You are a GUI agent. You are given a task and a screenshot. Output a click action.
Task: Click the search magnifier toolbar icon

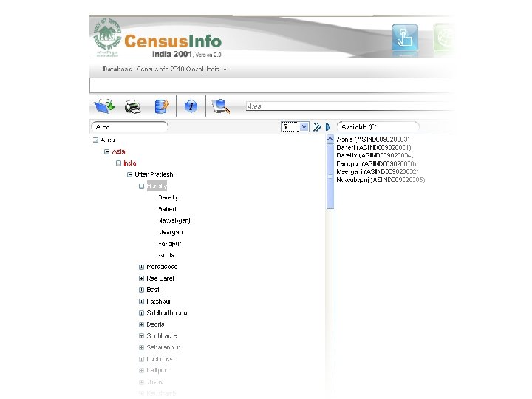click(x=220, y=106)
